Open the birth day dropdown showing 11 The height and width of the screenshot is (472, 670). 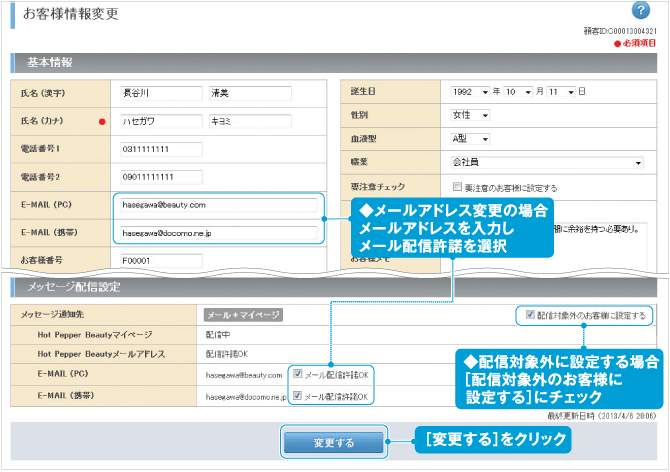pyautogui.click(x=563, y=92)
